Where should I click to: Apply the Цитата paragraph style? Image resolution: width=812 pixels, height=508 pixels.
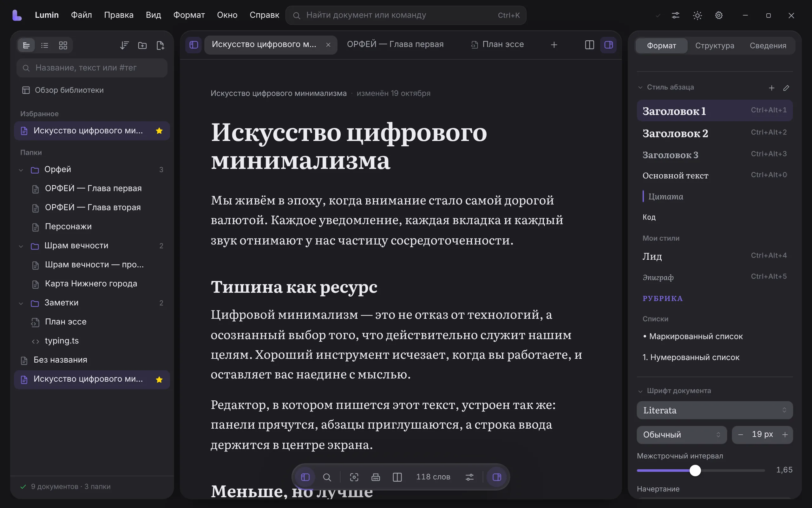715,197
